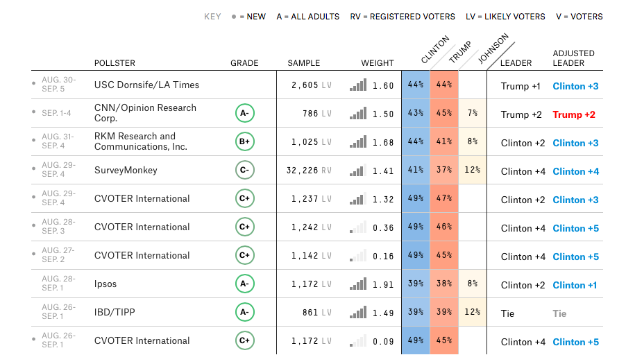Click the A- grade badge for CNN/Opinion Research
This screenshot has height=364, width=626.
click(245, 113)
